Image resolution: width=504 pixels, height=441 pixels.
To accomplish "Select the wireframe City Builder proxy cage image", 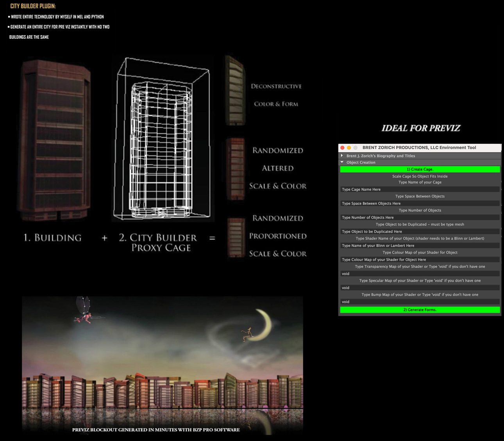I will [x=162, y=139].
